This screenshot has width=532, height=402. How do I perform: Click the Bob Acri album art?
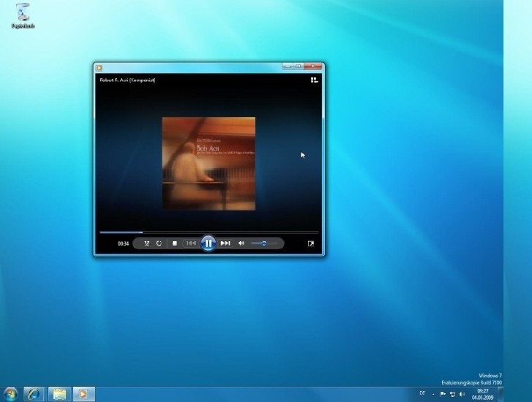pyautogui.click(x=209, y=164)
